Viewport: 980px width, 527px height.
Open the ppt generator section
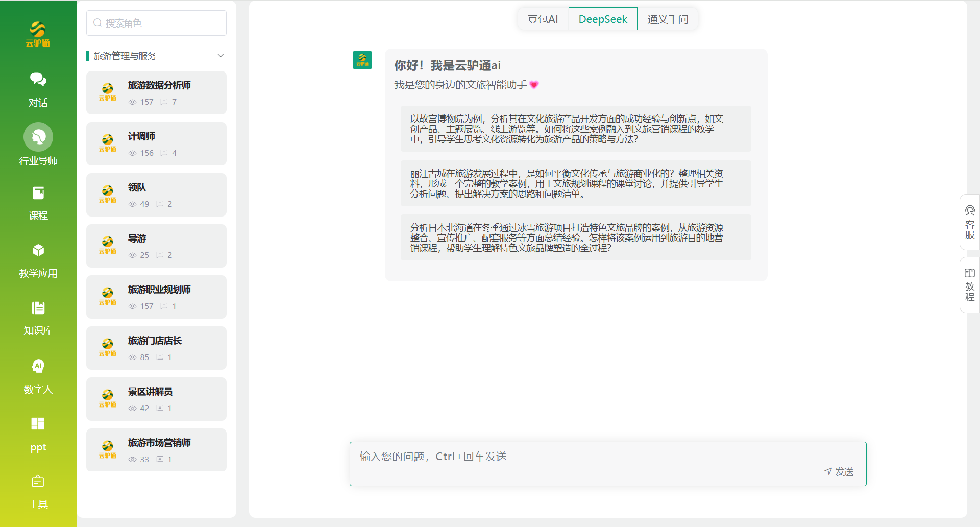[x=38, y=433]
